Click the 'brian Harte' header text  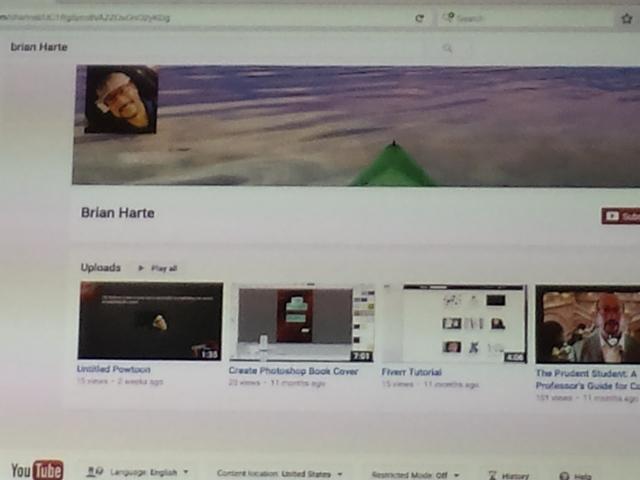click(39, 47)
